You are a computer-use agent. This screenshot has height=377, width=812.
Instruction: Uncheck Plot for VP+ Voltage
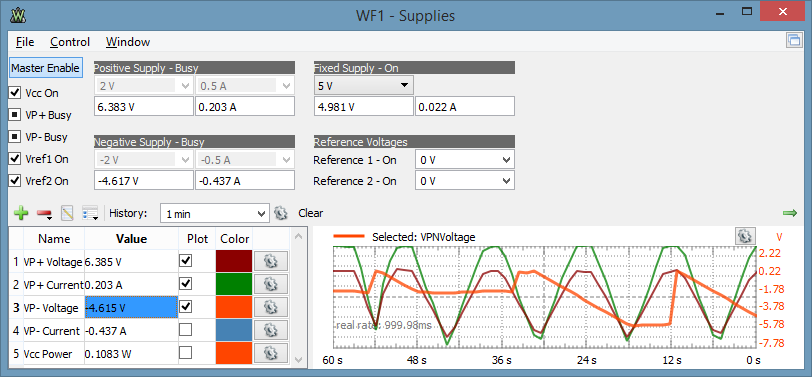click(185, 260)
